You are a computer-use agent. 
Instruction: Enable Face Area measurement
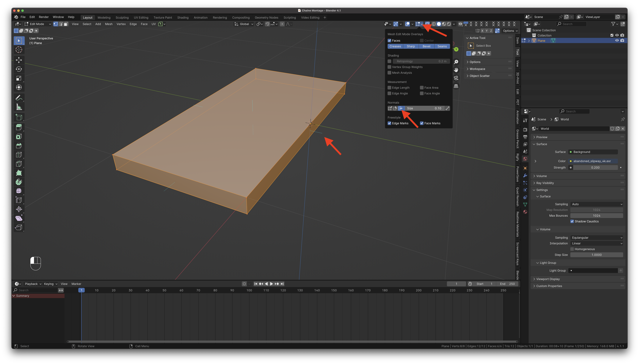click(422, 88)
